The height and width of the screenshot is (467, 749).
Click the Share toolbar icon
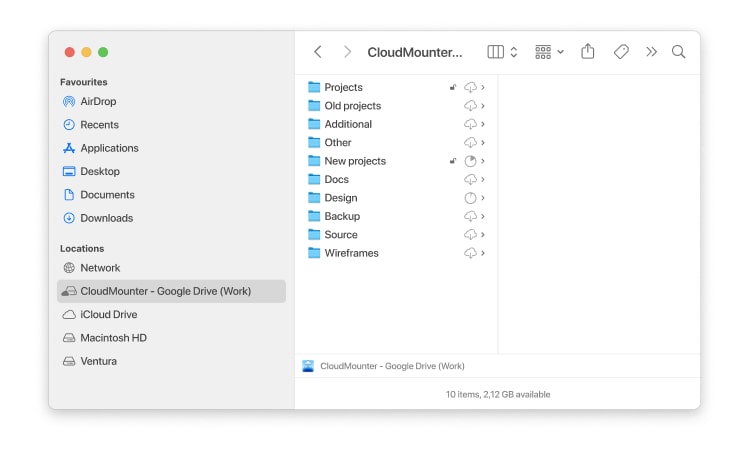click(x=588, y=51)
